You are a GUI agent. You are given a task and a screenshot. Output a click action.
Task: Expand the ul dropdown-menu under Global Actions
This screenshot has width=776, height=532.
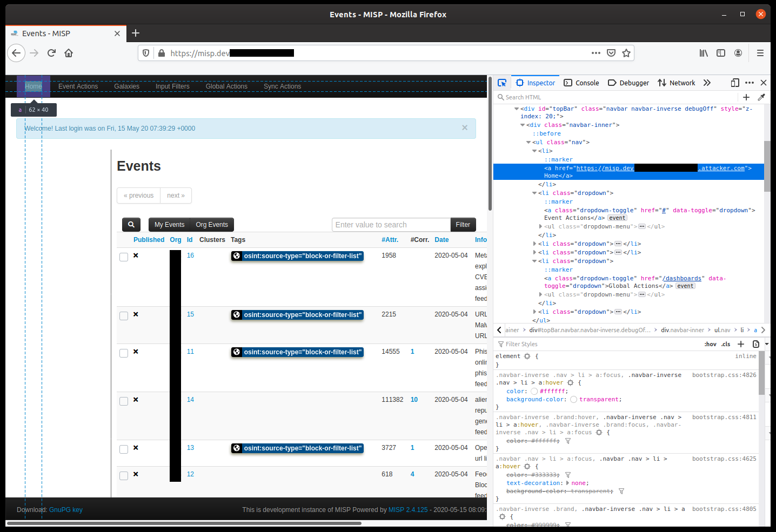coord(540,294)
